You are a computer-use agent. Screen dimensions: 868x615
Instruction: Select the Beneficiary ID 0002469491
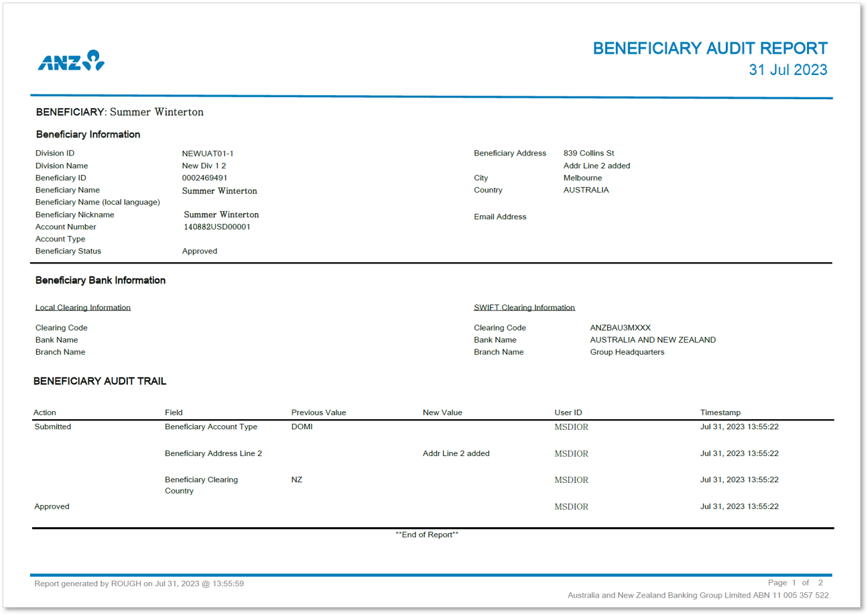click(204, 178)
